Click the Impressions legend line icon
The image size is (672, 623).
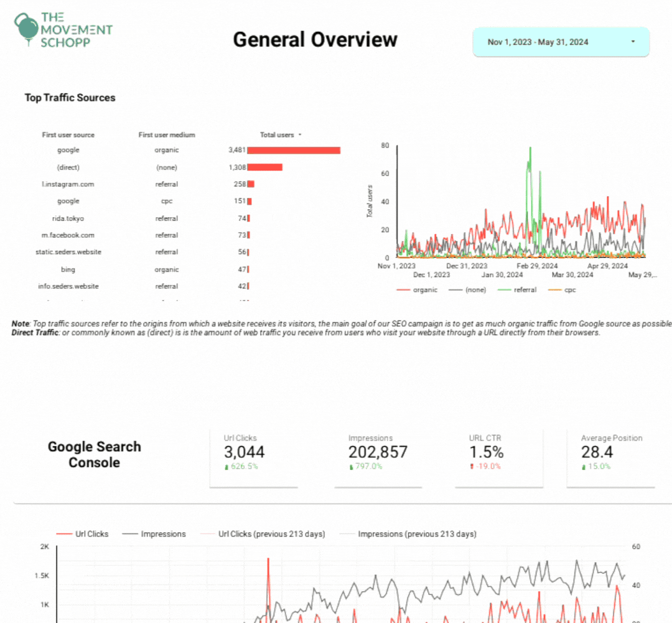(x=129, y=534)
